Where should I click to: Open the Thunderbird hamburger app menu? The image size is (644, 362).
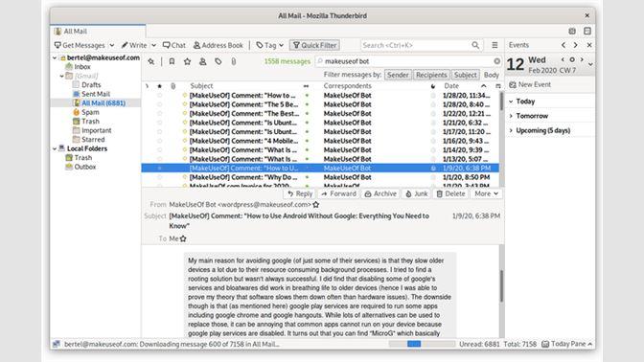click(x=494, y=45)
